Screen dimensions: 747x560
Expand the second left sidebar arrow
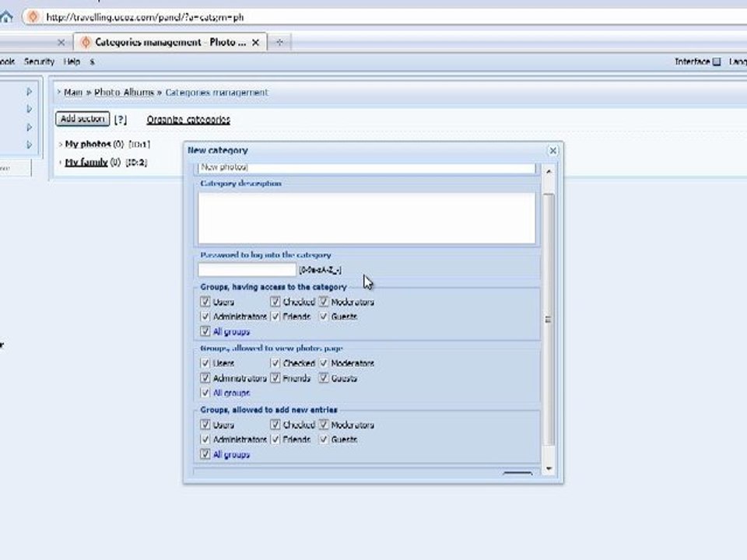29,109
